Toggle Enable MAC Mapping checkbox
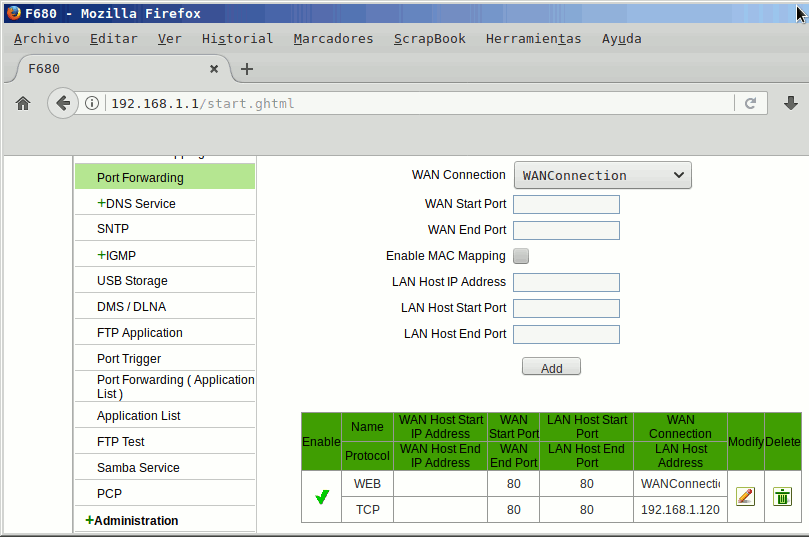Image resolution: width=809 pixels, height=537 pixels. 521,256
